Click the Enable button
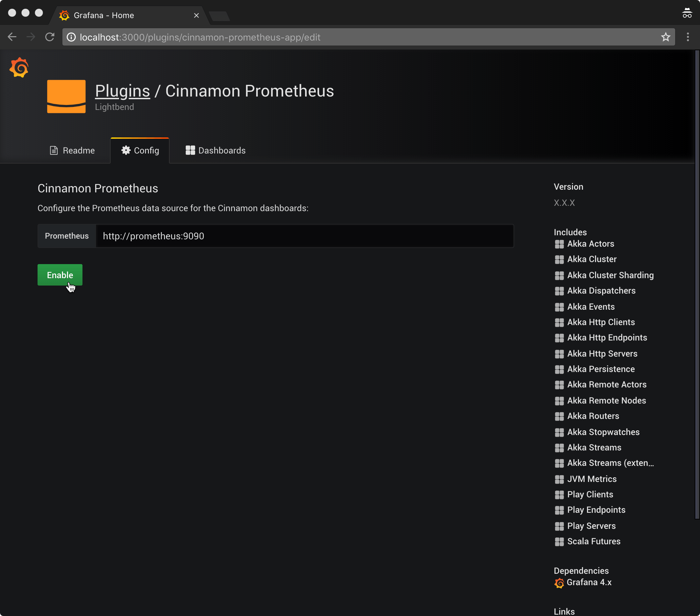Image resolution: width=700 pixels, height=616 pixels. tap(60, 274)
